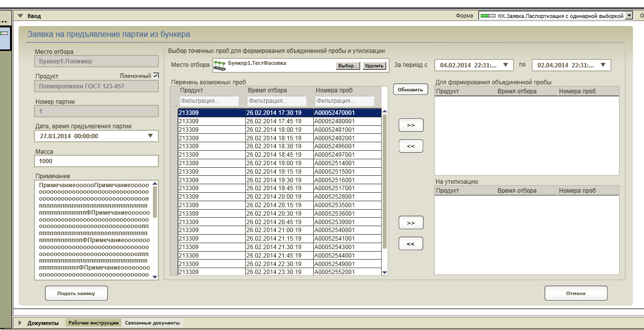Click the down arrow of samples list scrollbar

(x=384, y=272)
